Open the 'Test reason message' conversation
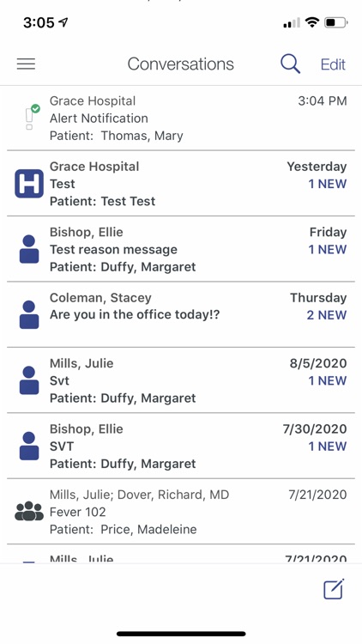The image size is (362, 644). (181, 249)
